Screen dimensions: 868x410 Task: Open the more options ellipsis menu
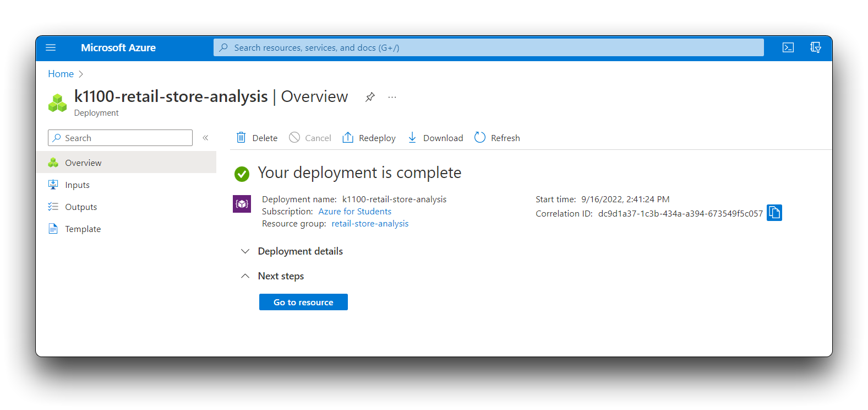(x=392, y=97)
